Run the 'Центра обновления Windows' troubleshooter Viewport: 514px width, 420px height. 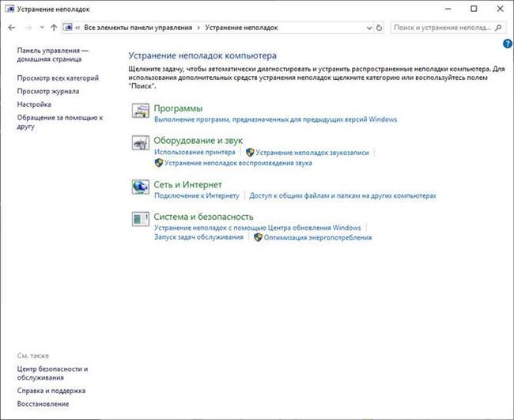(257, 228)
